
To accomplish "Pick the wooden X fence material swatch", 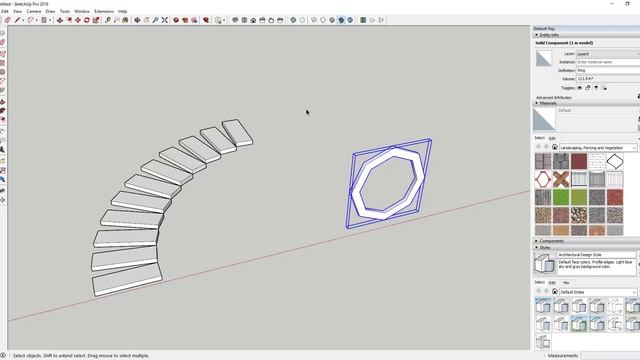I will [561, 180].
